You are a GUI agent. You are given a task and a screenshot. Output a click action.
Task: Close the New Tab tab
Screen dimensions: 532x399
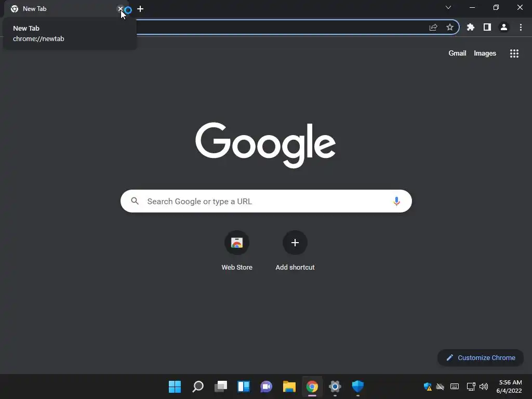coord(120,9)
